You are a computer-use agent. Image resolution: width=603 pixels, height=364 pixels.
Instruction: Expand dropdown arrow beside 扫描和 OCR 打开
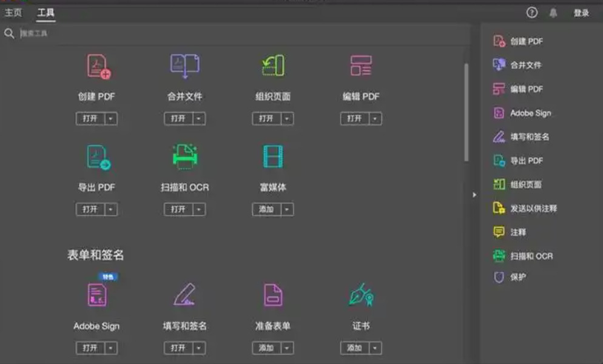[199, 209]
